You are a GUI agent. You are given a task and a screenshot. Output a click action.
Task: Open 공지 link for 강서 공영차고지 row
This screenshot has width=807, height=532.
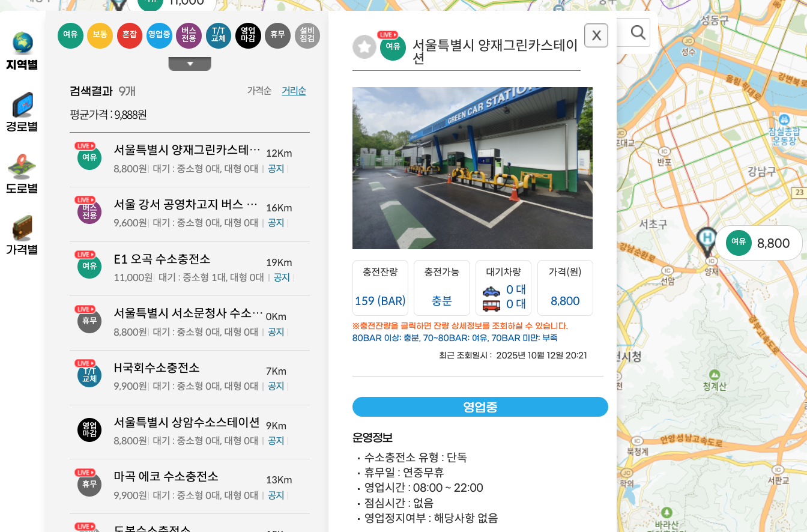coord(276,223)
